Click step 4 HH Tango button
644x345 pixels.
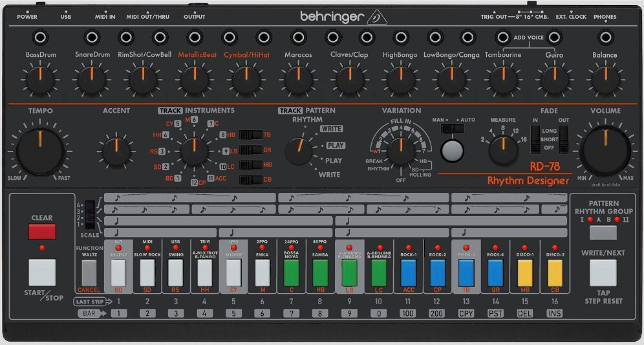pyautogui.click(x=205, y=273)
